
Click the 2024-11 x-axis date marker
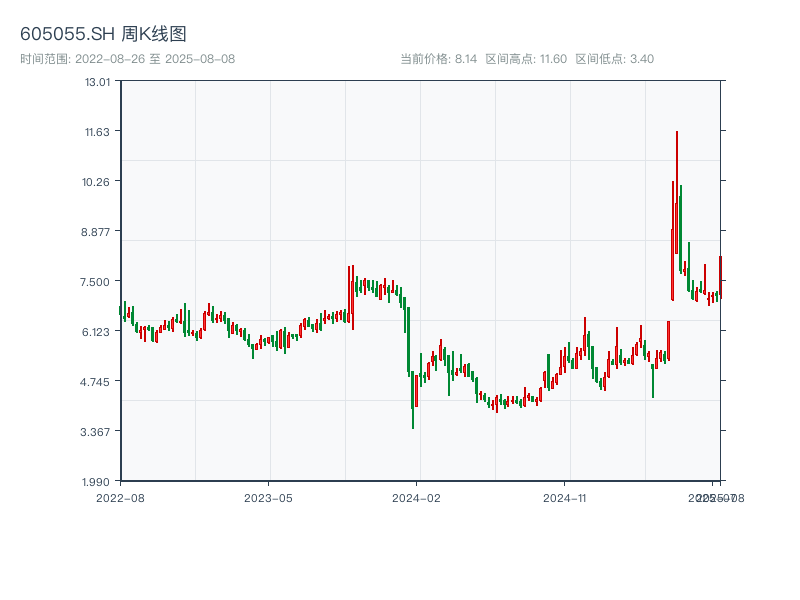click(x=565, y=497)
